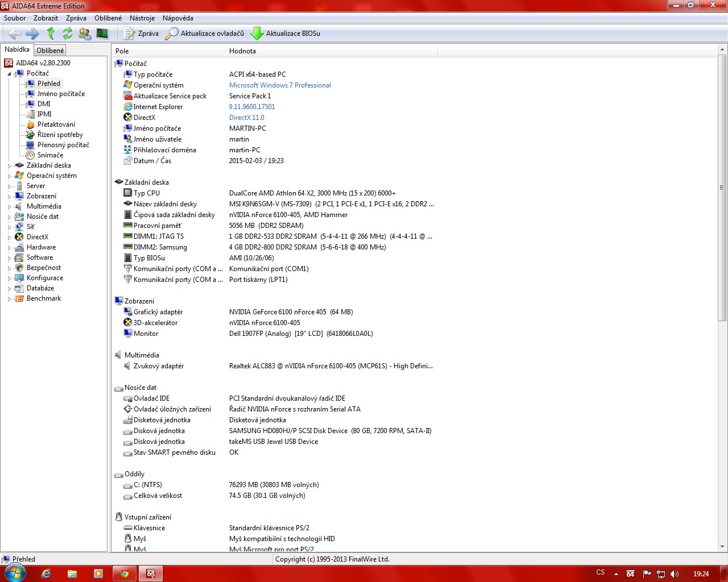Click the scroll-down arrow of details scrollbar

(722, 547)
